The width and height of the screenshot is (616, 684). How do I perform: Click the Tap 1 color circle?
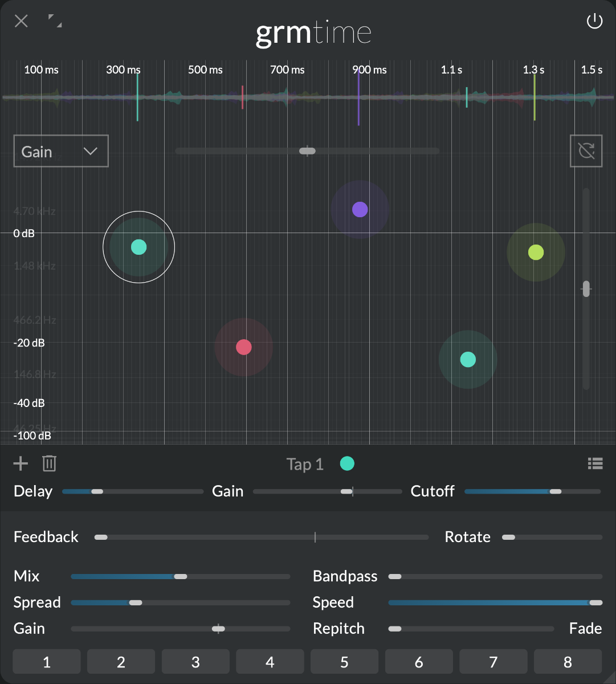[347, 464]
